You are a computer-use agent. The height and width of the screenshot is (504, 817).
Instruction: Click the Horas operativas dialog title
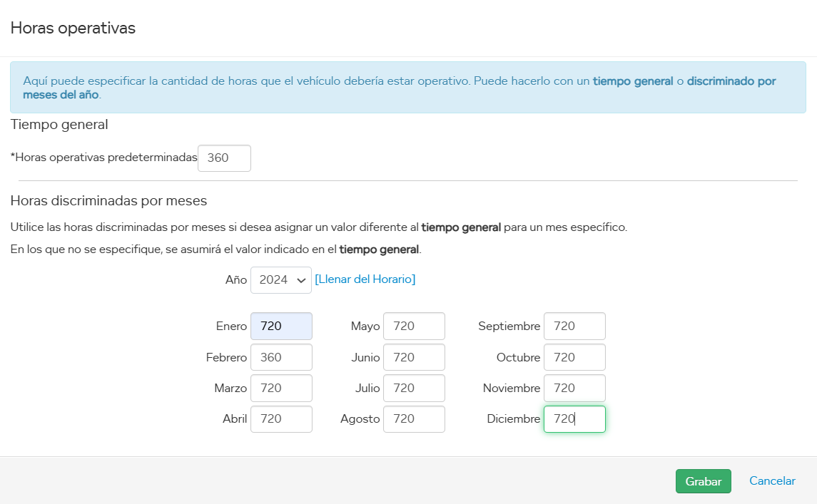pos(73,28)
